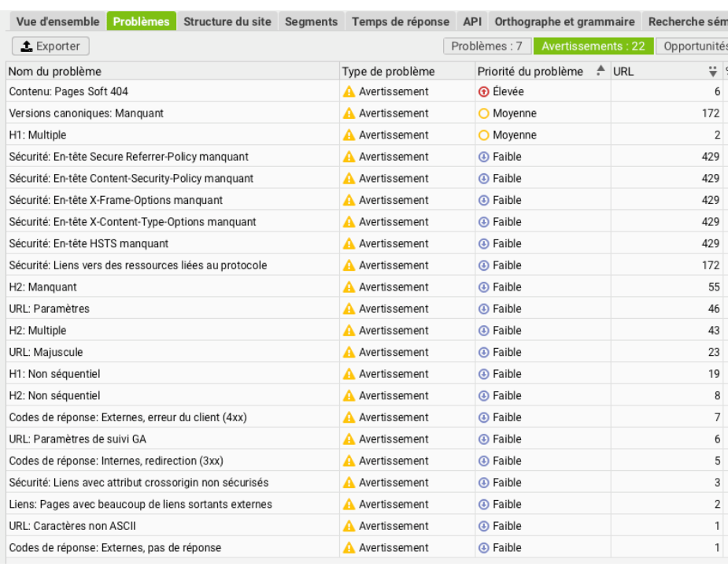Select Sécurité: En-tête HSTS manquant

click(x=89, y=244)
